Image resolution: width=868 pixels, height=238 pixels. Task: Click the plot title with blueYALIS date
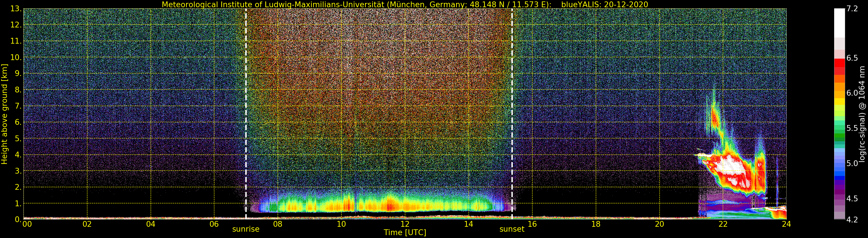(405, 4)
